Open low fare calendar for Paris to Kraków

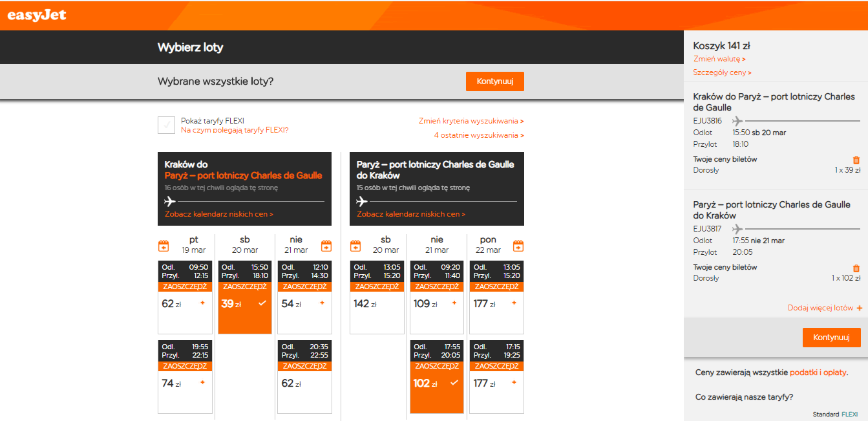pyautogui.click(x=411, y=214)
